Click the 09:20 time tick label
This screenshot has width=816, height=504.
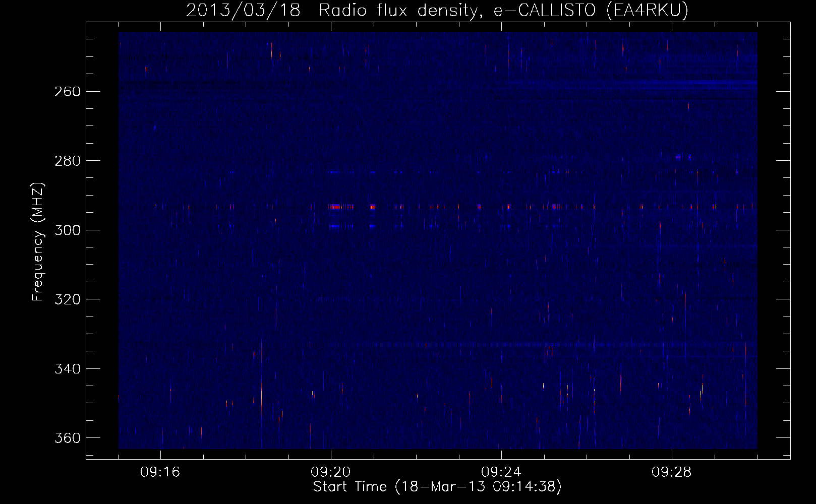coord(331,472)
